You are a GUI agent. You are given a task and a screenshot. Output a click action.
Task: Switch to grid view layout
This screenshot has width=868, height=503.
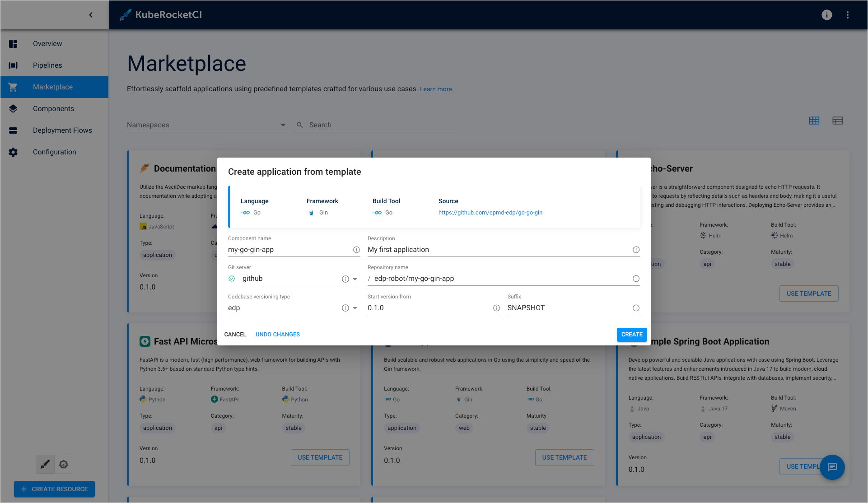814,121
